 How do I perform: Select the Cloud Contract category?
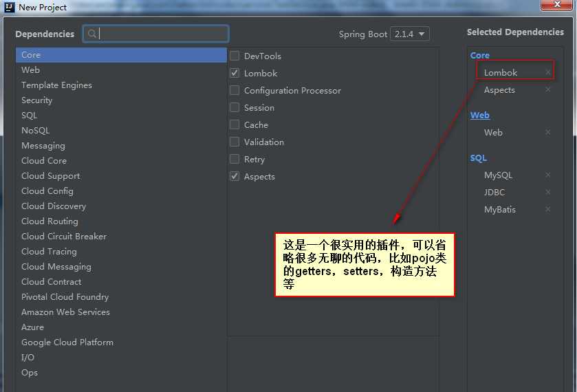[121, 281]
